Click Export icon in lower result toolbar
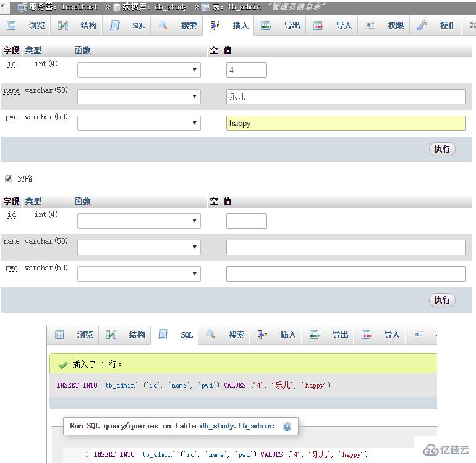 coord(314,334)
